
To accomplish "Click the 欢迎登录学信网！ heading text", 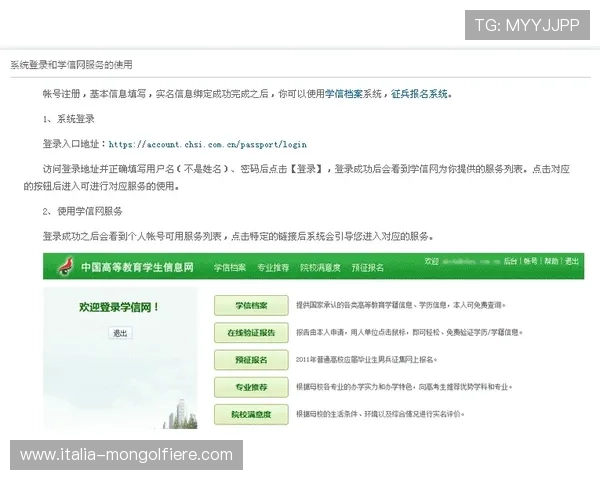I will [x=119, y=307].
